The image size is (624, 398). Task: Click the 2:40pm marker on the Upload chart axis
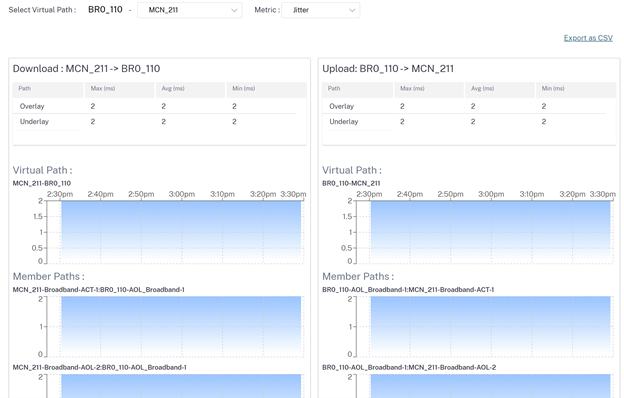[x=410, y=194]
